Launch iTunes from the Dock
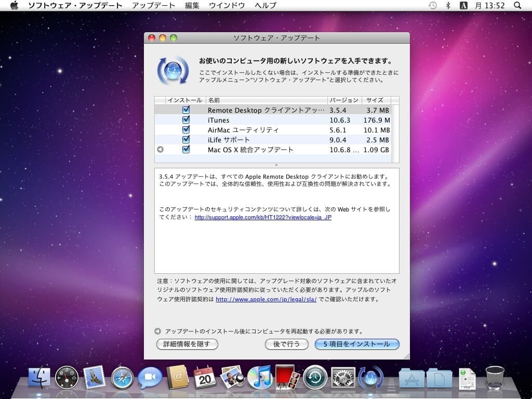The image size is (532, 399). pyautogui.click(x=259, y=378)
